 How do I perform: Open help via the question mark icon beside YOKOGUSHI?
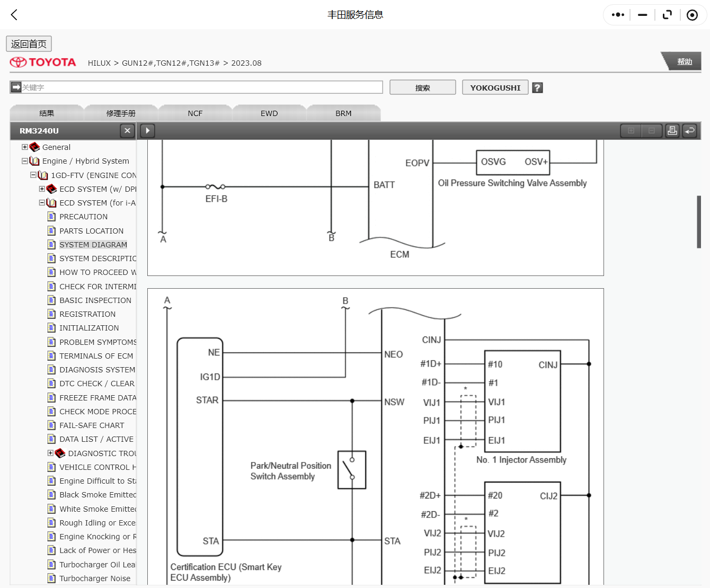[x=537, y=87]
